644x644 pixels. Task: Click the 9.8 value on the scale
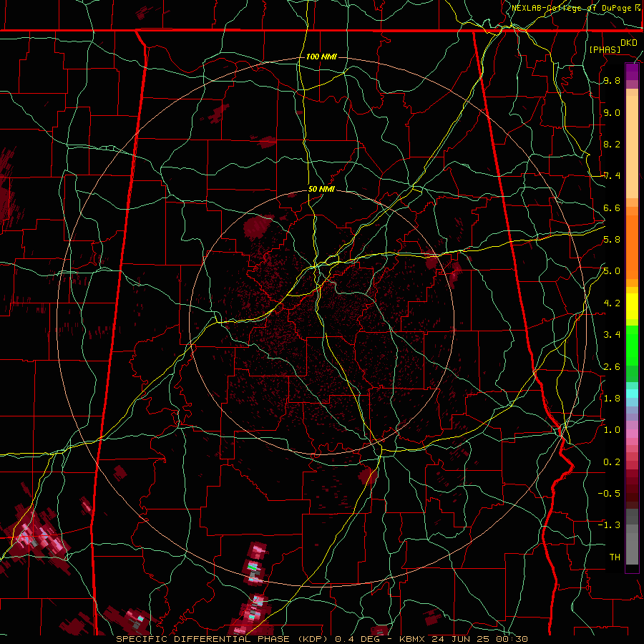612,81
